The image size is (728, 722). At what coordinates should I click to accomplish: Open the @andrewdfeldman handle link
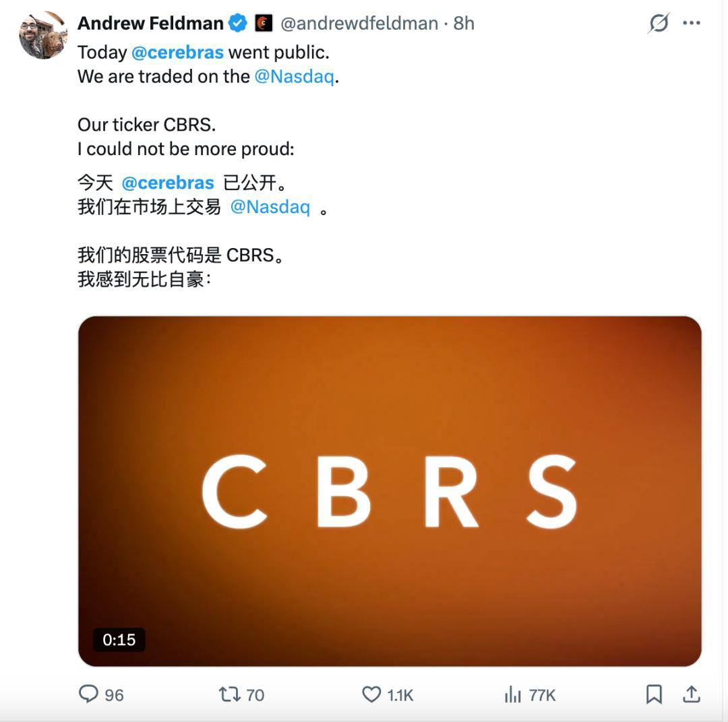pyautogui.click(x=359, y=23)
